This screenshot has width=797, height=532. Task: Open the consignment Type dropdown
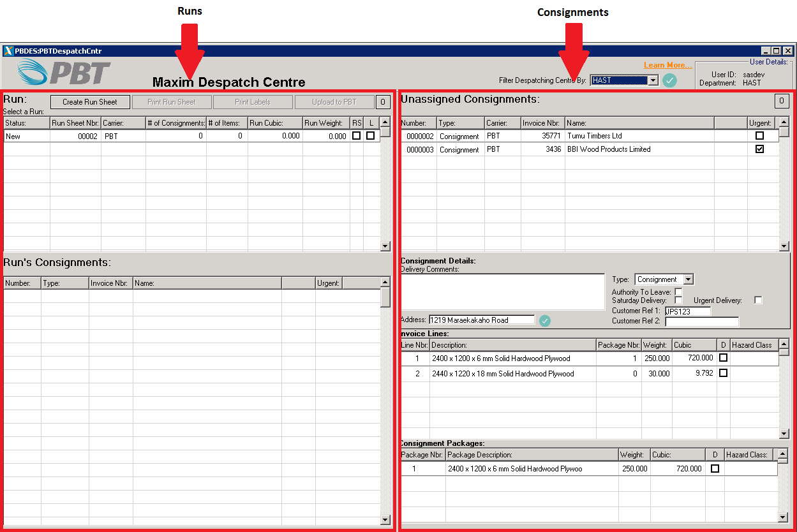pos(688,279)
